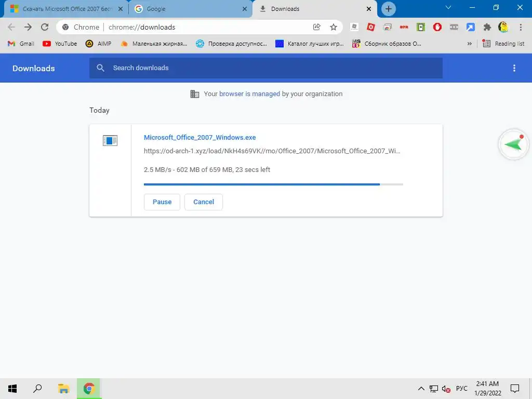The height and width of the screenshot is (399, 532).
Task: Click the od-arch-1.xyz download source URL
Action: tap(272, 151)
